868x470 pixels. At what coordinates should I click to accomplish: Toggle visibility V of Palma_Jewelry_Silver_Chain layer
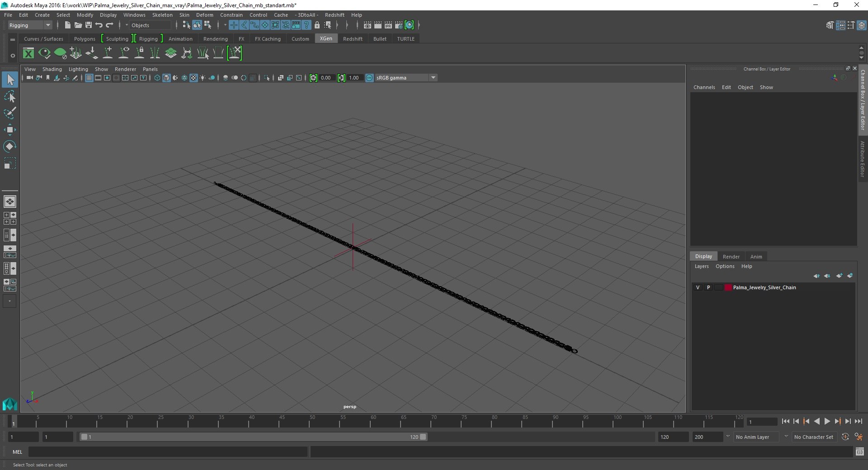698,287
